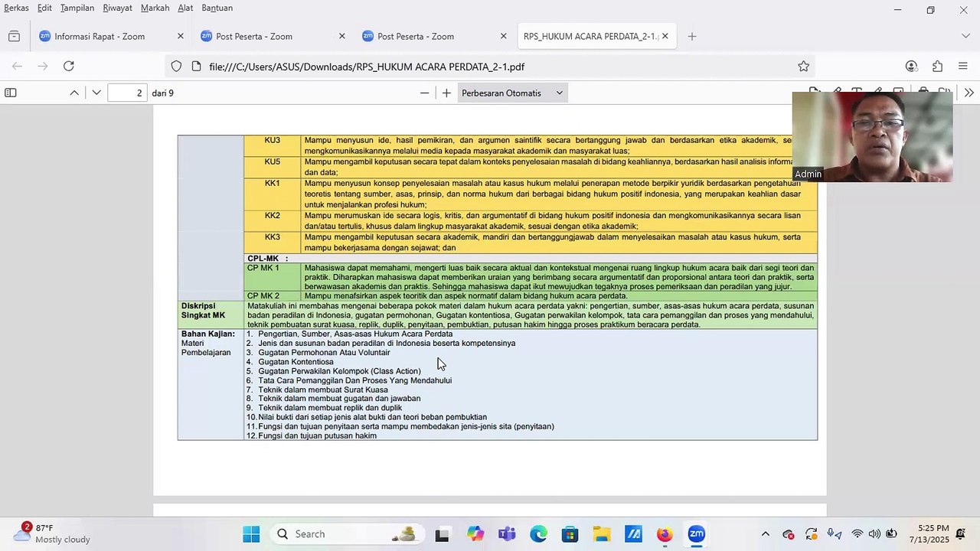980x551 pixels.
Task: Bookmark this page with the star
Action: click(803, 67)
